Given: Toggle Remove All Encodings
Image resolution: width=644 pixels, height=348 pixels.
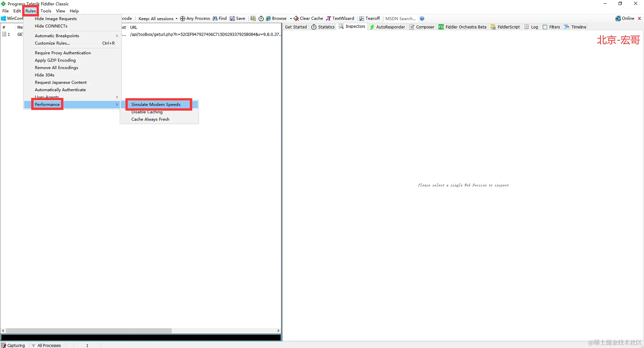Looking at the screenshot, I should click(72, 67).
